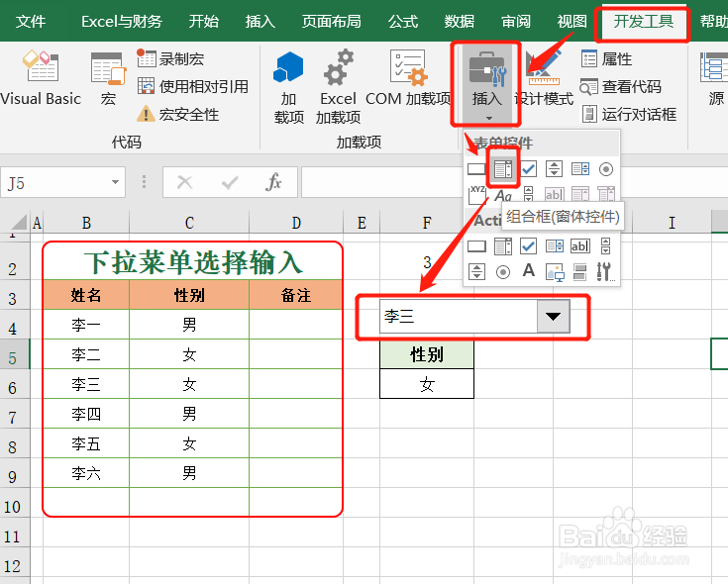
Task: Select ActiveX Scroll Bar icon
Action: click(x=606, y=245)
